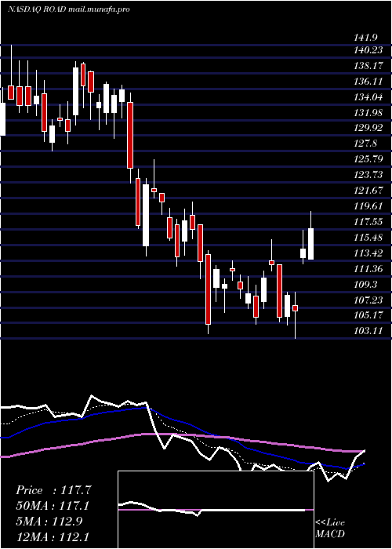Click the '<<Live MACD' label
The width and height of the screenshot is (392, 549).
[x=330, y=529]
